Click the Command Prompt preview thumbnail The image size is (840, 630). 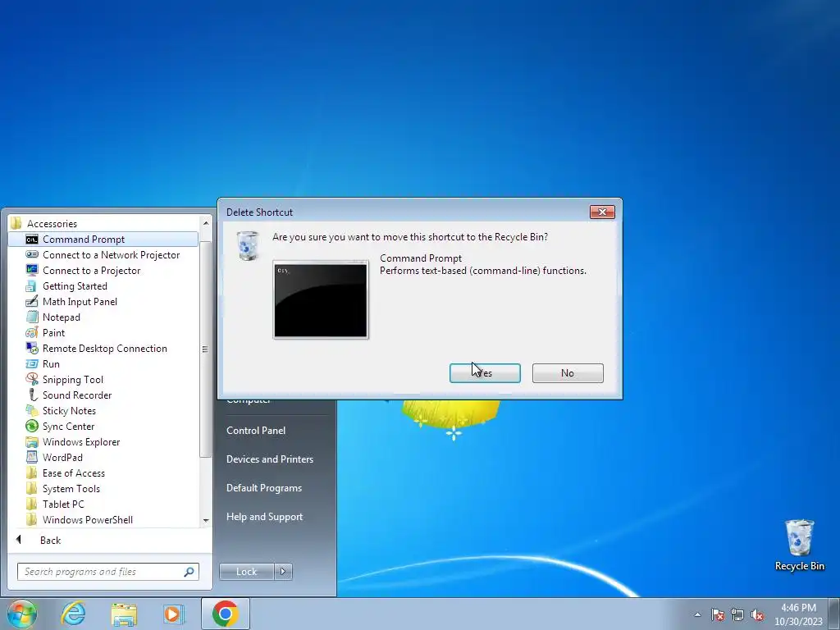(x=321, y=300)
